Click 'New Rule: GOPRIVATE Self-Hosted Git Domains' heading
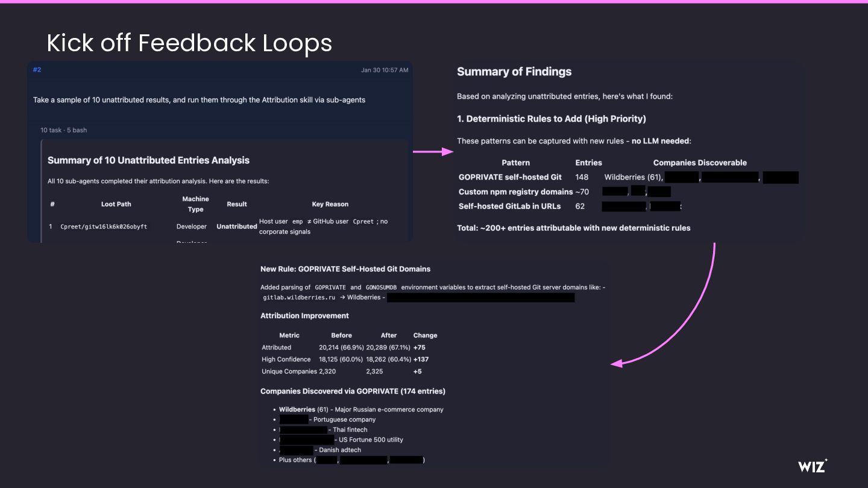The height and width of the screenshot is (488, 868). point(345,269)
